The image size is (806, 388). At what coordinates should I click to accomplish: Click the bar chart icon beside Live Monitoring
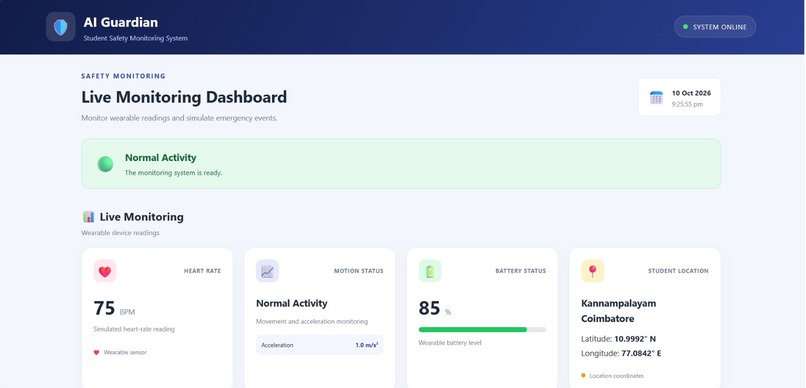[x=88, y=217]
